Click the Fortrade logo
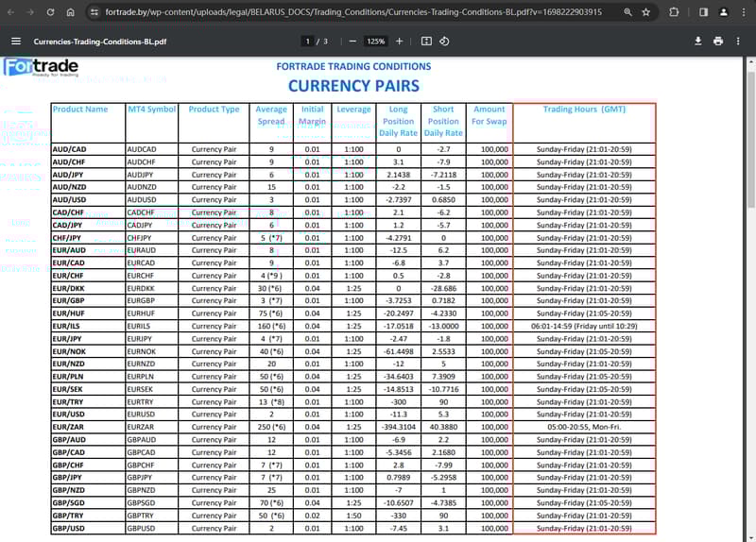Viewport: 756px width, 542px height. click(41, 68)
